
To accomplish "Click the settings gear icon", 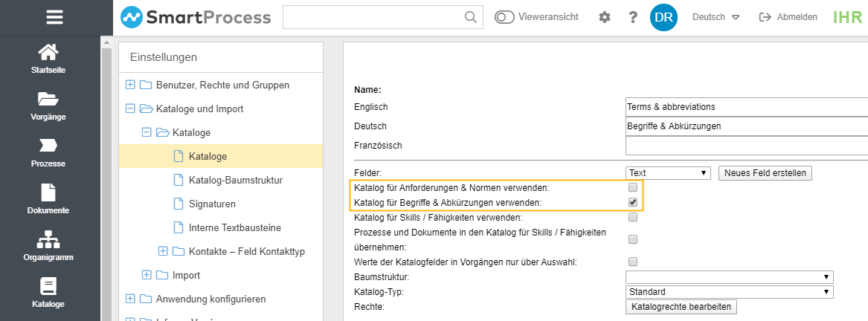I will tap(604, 17).
